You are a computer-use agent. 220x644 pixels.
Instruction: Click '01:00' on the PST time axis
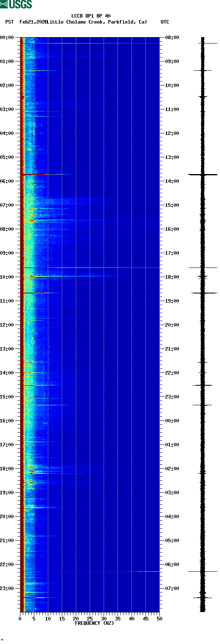click(7, 61)
